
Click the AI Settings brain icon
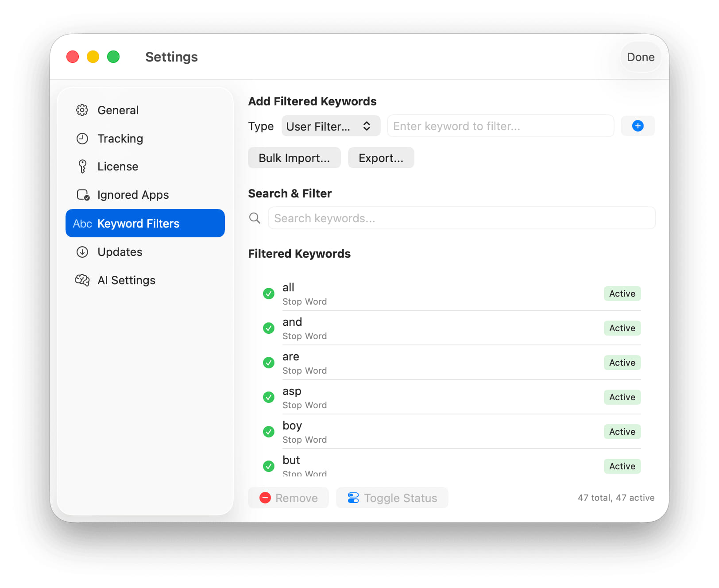pyautogui.click(x=82, y=280)
